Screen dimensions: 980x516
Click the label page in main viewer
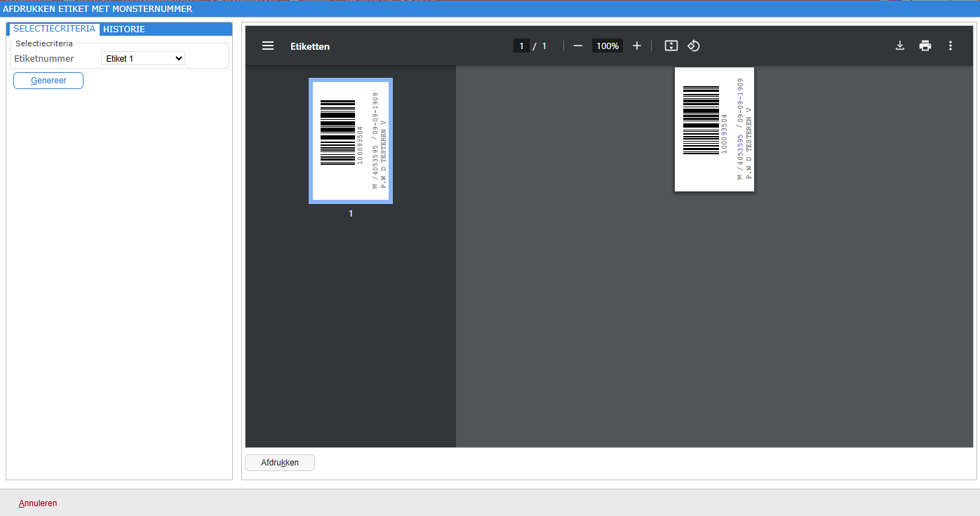(714, 129)
